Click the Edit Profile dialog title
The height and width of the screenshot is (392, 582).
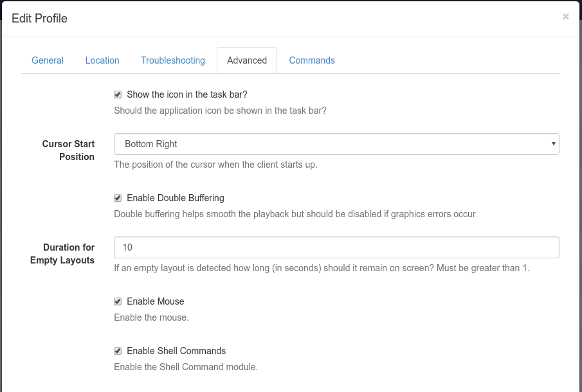tap(39, 19)
